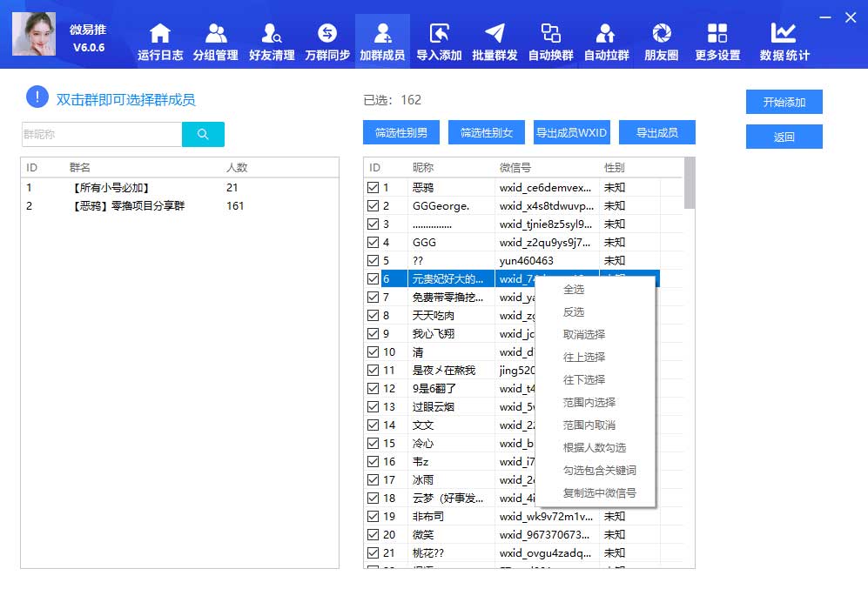This screenshot has width=868, height=609.
Task: Choose 全选 from the context menu
Action: [x=574, y=290]
